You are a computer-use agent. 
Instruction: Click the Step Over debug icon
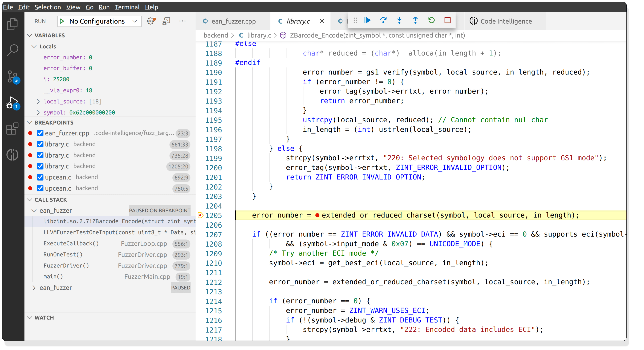pyautogui.click(x=383, y=21)
